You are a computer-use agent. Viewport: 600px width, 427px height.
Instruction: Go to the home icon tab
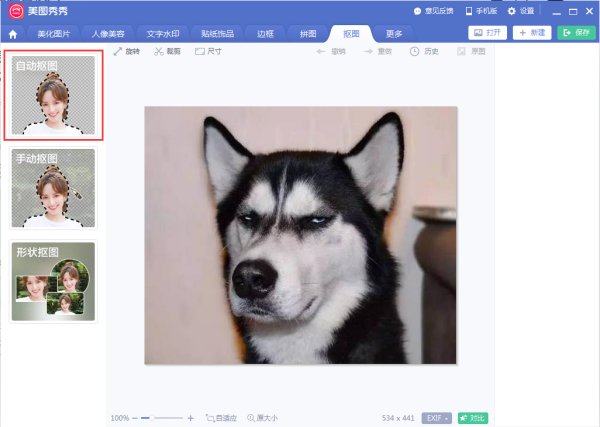click(13, 34)
